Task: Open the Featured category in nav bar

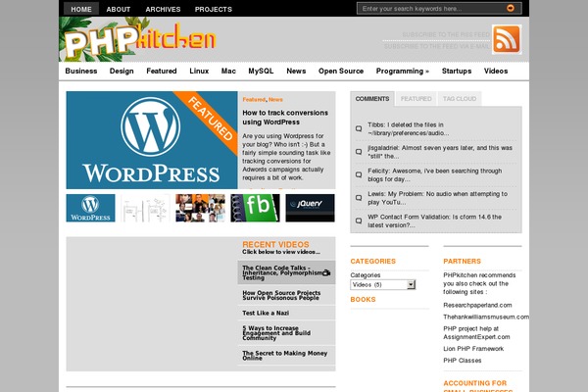Action: 162,71
